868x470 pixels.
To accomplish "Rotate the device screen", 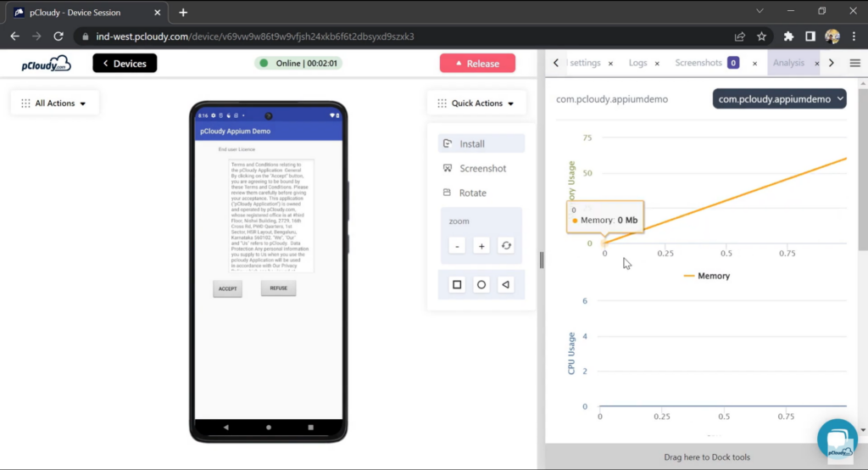I will click(x=481, y=193).
